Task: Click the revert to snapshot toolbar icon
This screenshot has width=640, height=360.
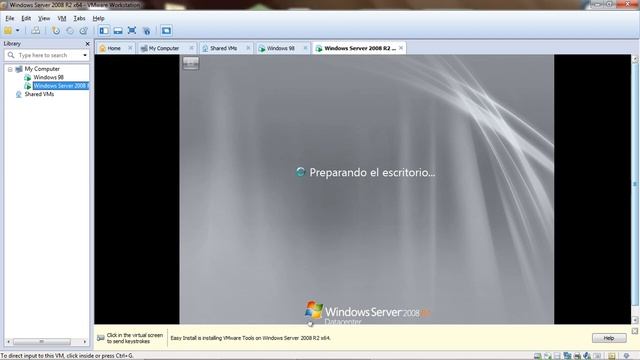Action: (70, 30)
